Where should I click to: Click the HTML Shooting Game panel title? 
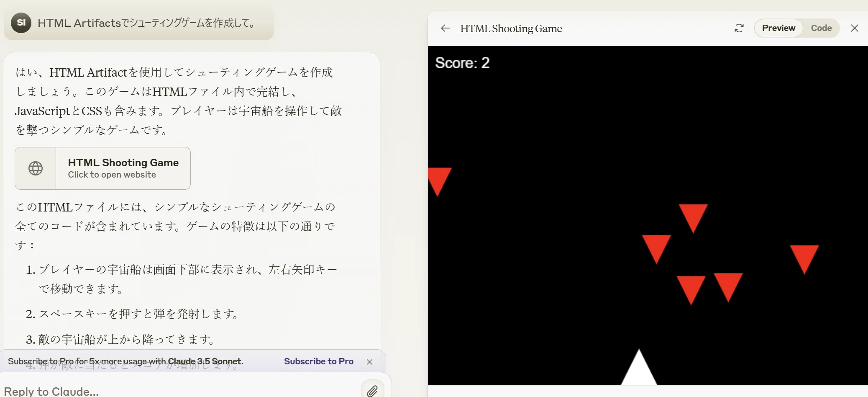click(511, 28)
